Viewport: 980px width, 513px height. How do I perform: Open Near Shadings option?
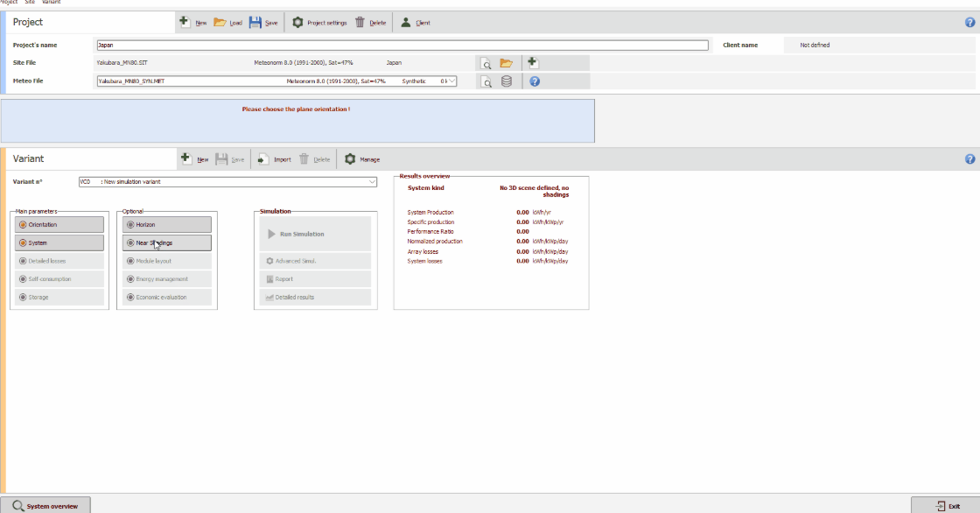pos(167,242)
